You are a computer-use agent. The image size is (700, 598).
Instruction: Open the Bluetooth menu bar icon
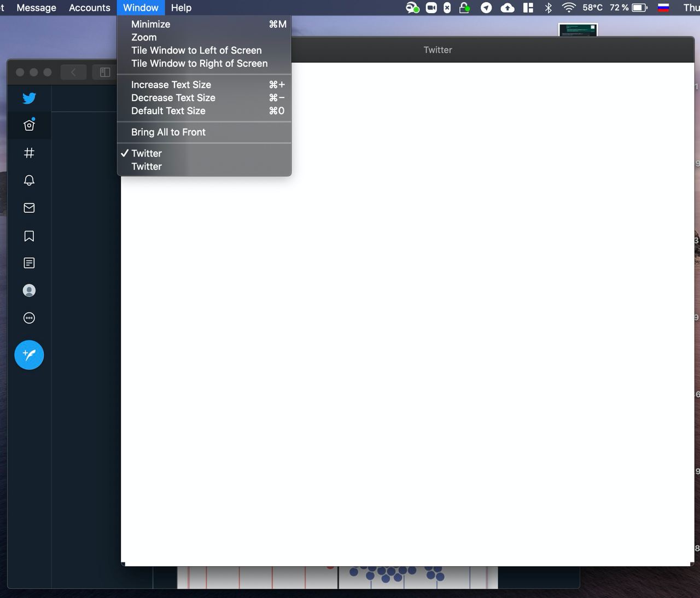[549, 8]
